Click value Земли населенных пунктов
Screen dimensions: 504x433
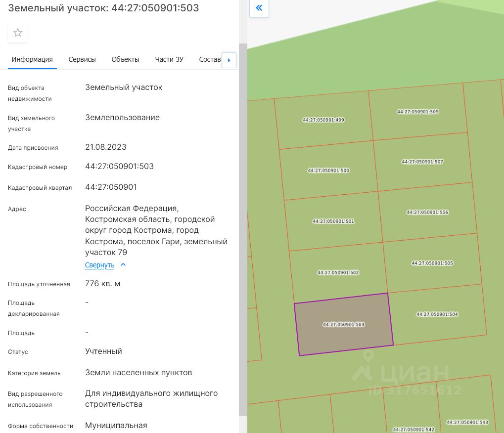[138, 372]
